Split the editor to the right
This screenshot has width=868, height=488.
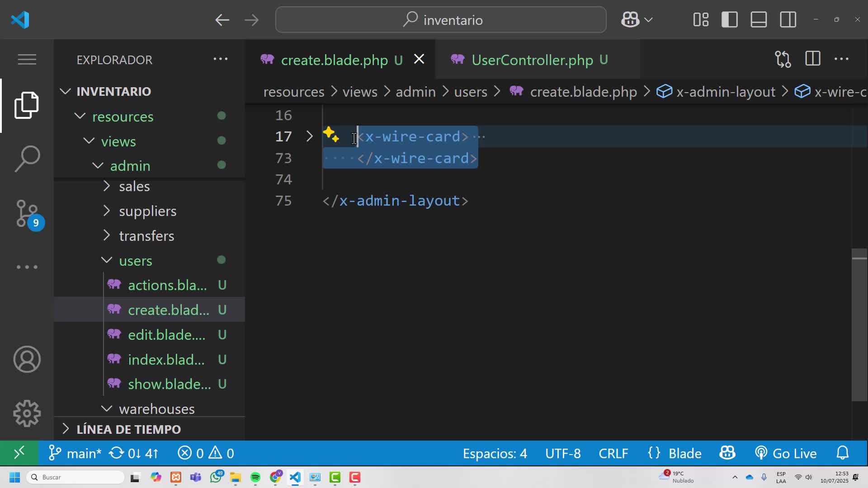[x=812, y=59]
